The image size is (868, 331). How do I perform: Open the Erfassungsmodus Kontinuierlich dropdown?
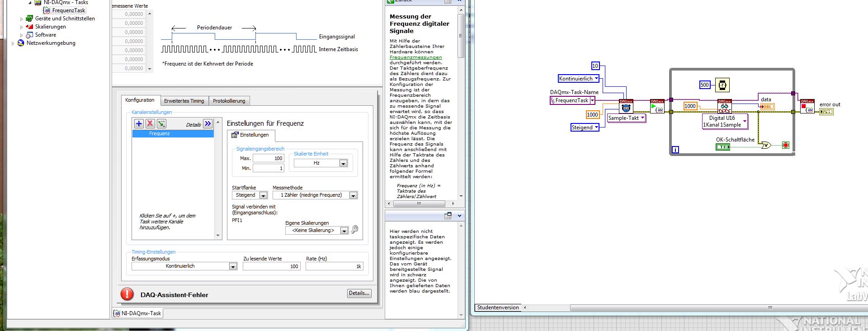point(233,266)
